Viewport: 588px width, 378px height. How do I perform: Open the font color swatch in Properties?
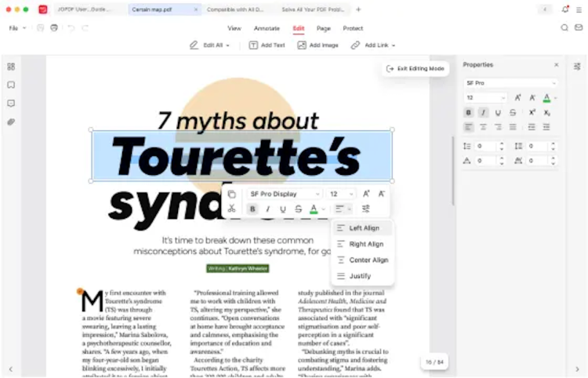click(547, 97)
